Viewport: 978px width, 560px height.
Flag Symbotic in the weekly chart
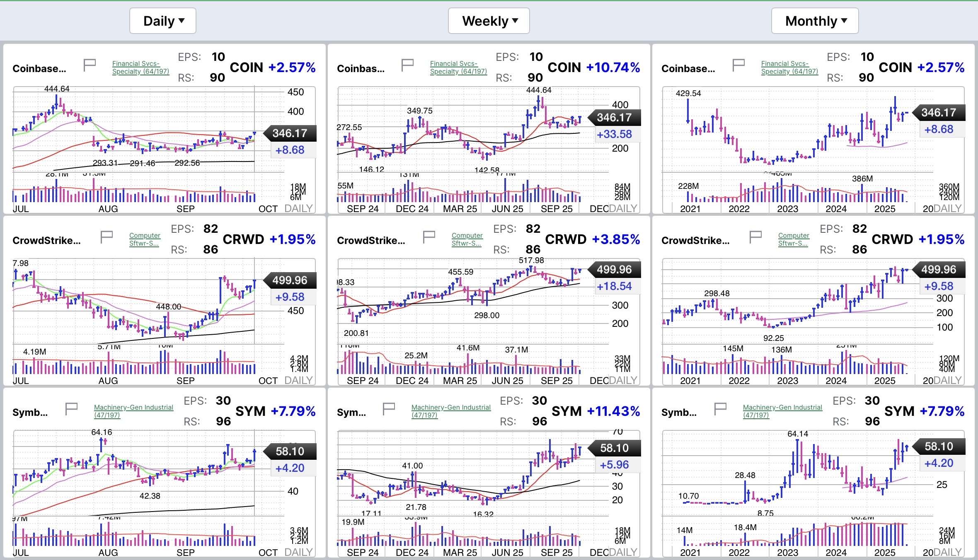pyautogui.click(x=389, y=408)
